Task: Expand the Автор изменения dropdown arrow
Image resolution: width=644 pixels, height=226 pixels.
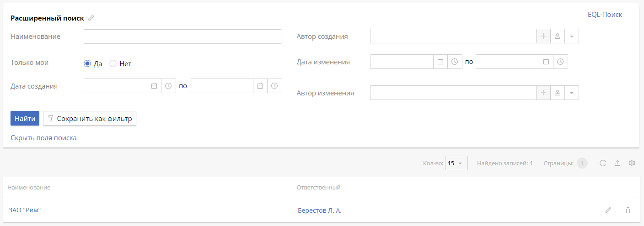Action: 572,93
